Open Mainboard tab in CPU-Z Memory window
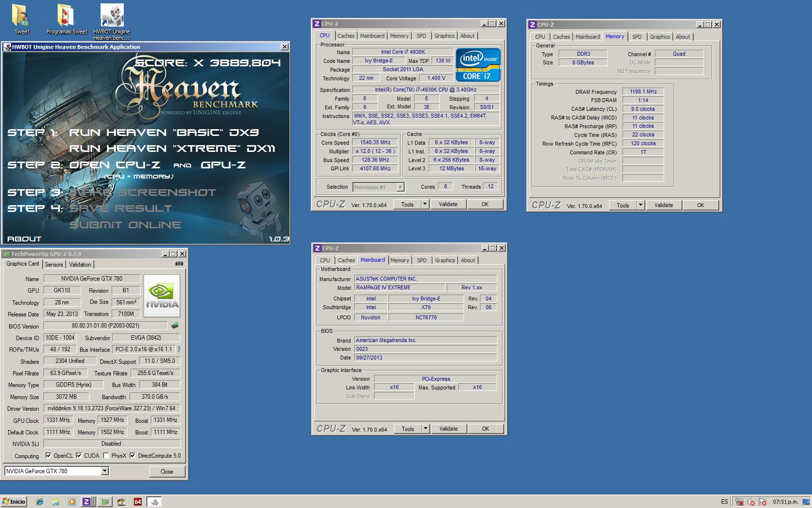This screenshot has width=812, height=508. point(588,37)
